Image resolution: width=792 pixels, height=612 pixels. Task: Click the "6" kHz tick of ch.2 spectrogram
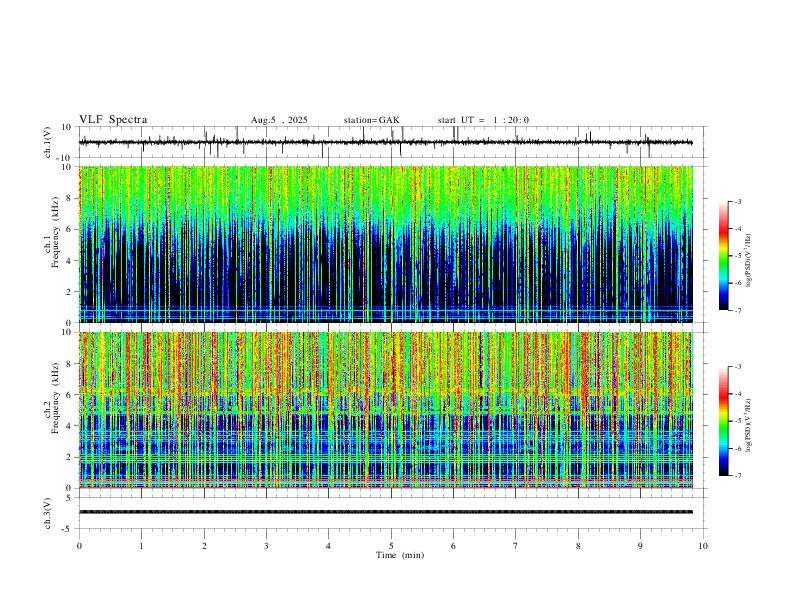(70, 395)
